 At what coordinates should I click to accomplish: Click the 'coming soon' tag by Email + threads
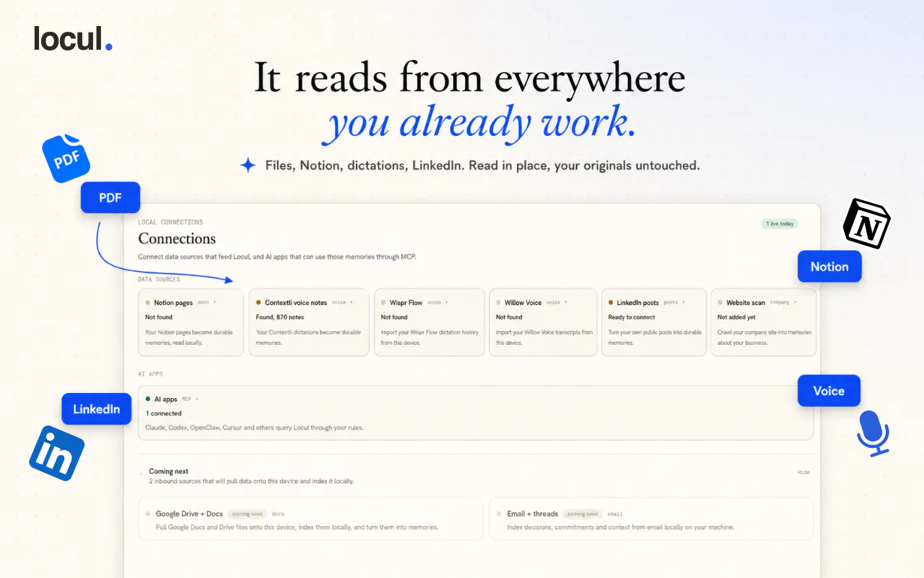point(583,514)
